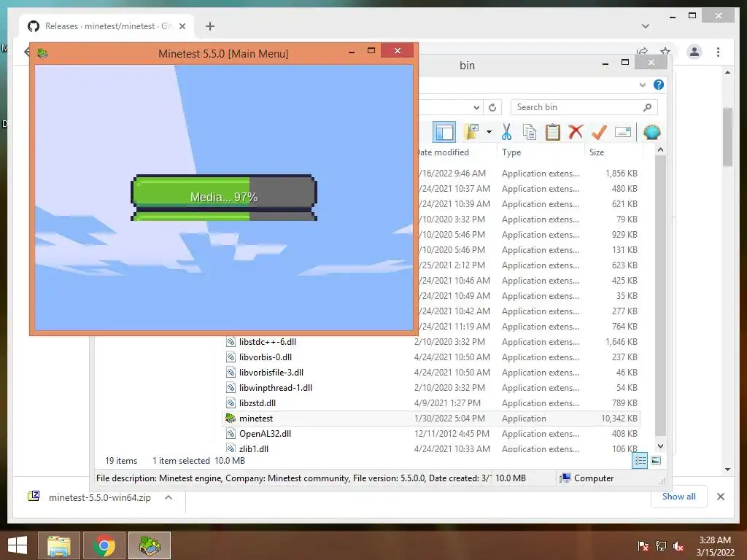Bookmark this page with the star

(x=665, y=51)
